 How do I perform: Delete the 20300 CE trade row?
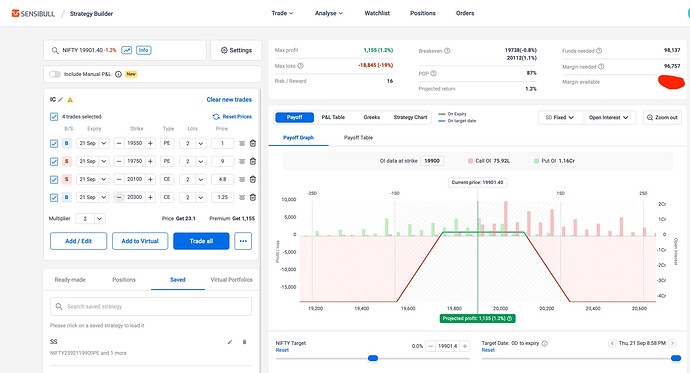253,197
